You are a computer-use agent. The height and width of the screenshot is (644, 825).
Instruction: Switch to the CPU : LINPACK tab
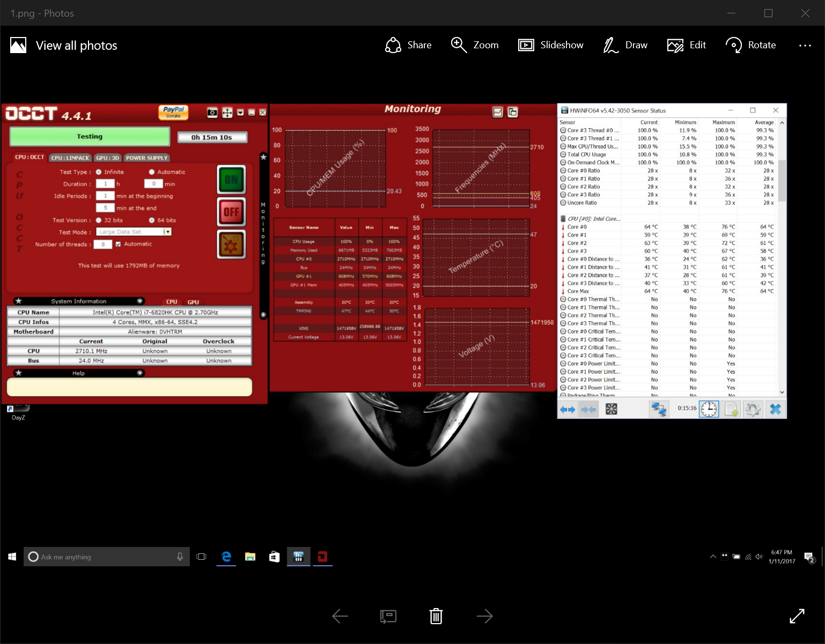[70, 158]
